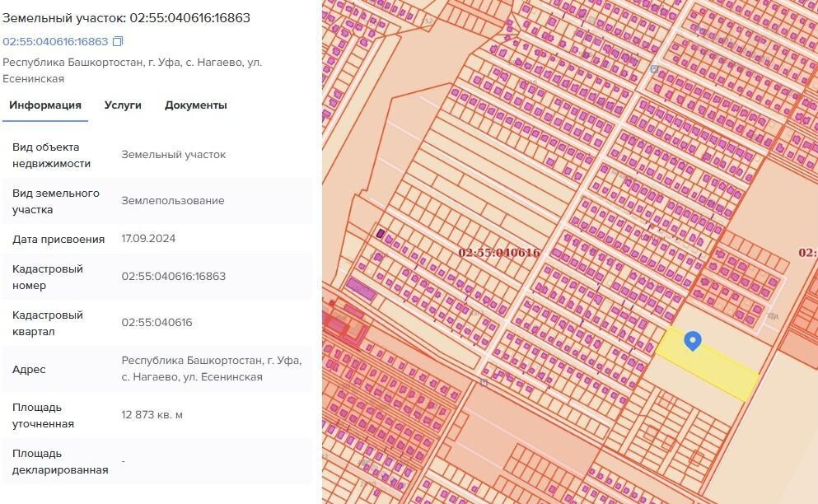
Task: Click the Земельный участок heading title
Action: coord(127,18)
